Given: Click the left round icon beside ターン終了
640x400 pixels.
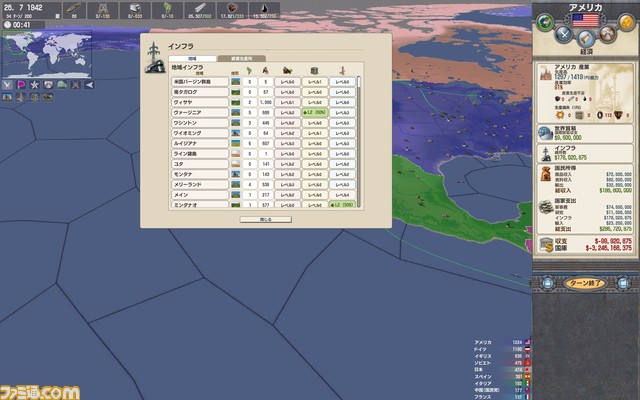Looking at the screenshot, I should (x=548, y=283).
